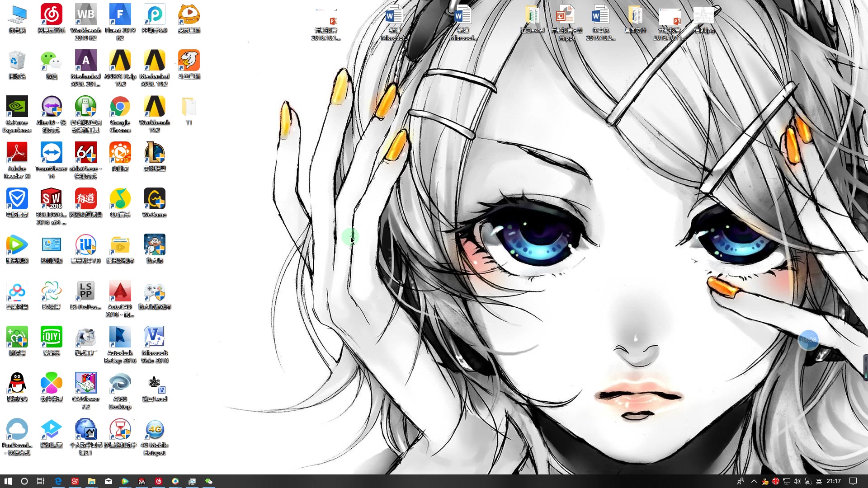868x488 pixels.
Task: Toggle the 英 input language indicator
Action: [x=819, y=481]
